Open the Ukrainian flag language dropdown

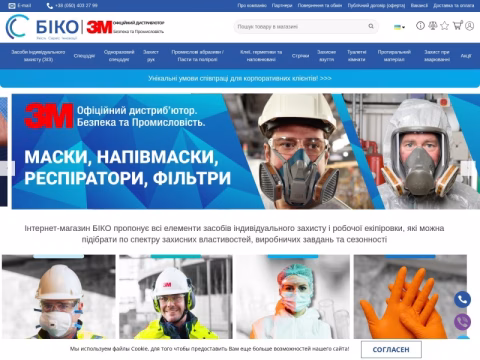pyautogui.click(x=399, y=27)
